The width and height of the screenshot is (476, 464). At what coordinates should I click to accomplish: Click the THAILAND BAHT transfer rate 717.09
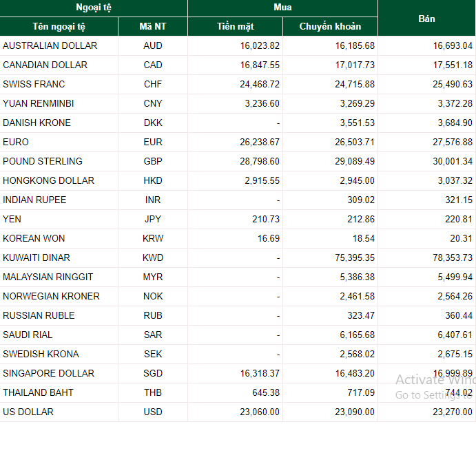point(361,392)
